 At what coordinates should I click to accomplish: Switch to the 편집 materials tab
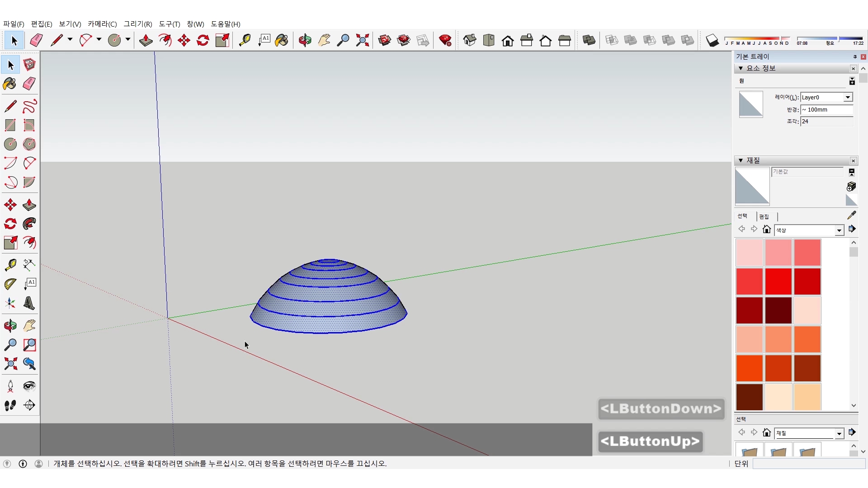pyautogui.click(x=764, y=216)
